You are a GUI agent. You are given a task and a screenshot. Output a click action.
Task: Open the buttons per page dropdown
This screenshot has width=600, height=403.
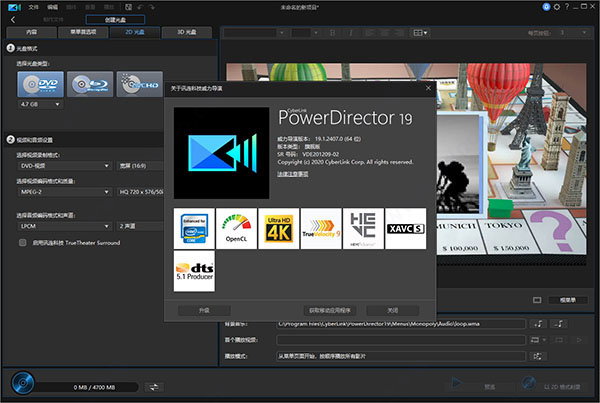point(573,33)
